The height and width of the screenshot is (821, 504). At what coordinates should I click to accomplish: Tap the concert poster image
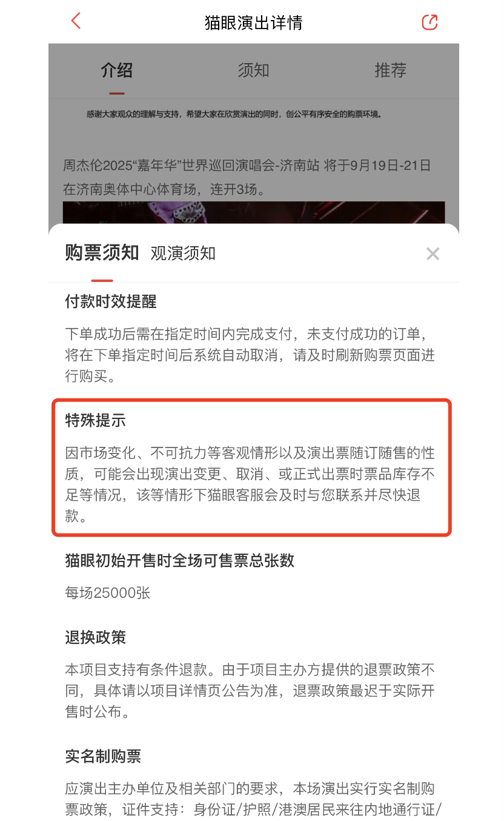point(254,213)
